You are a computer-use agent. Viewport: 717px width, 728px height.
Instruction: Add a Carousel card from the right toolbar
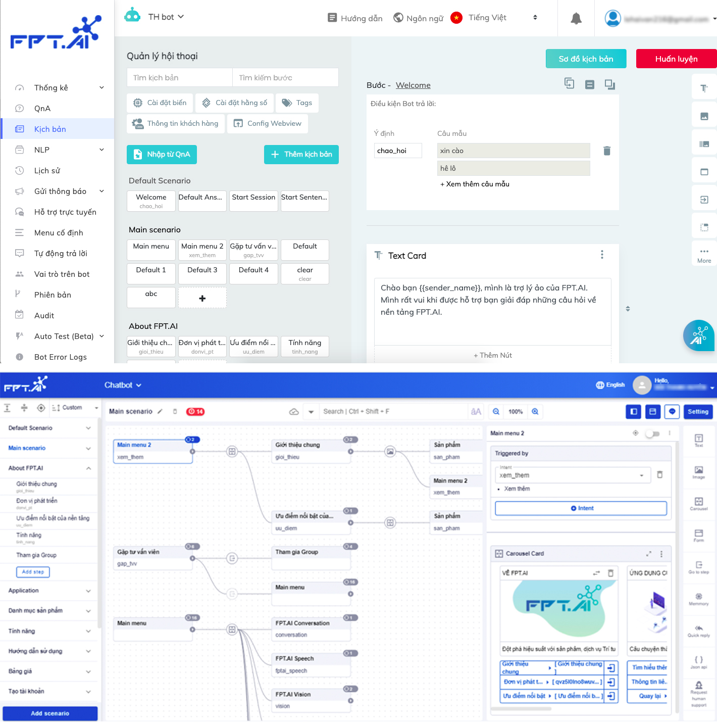[x=699, y=503]
